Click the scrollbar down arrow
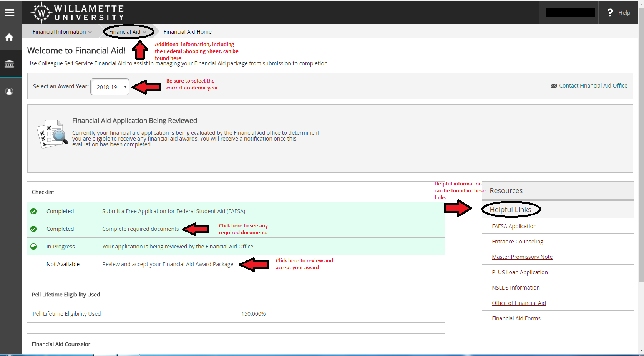The height and width of the screenshot is (356, 644). (x=641, y=351)
